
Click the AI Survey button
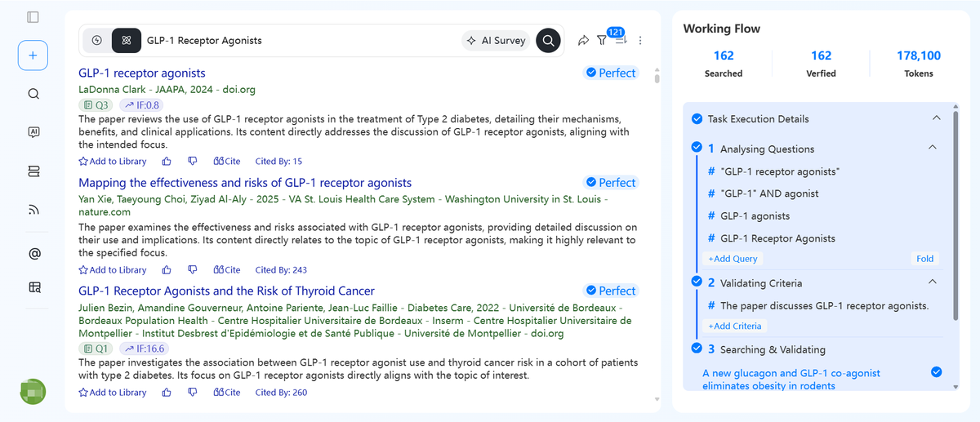point(496,40)
